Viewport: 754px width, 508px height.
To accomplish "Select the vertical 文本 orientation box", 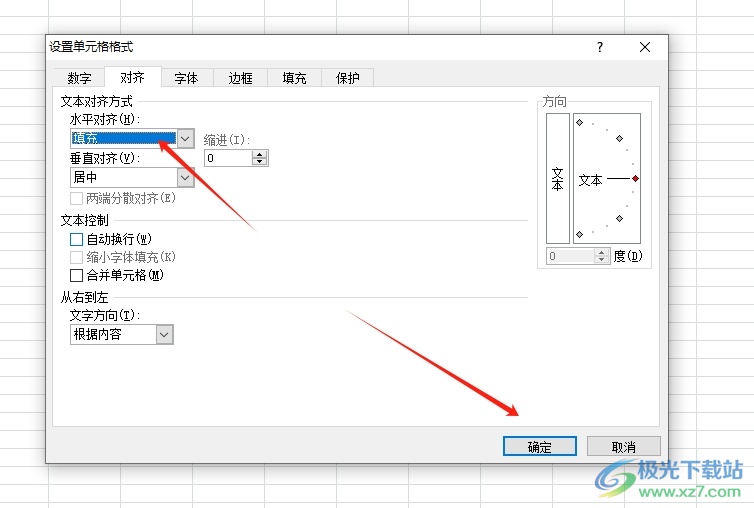I will pos(558,178).
